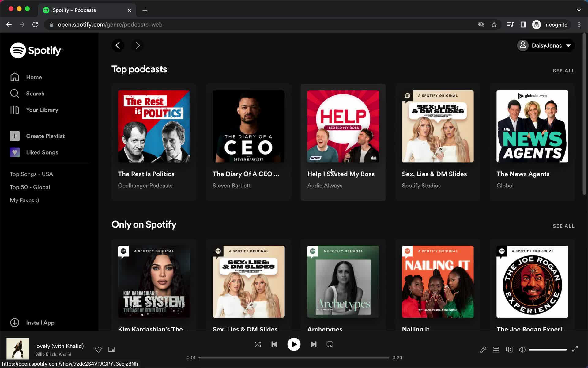Viewport: 588px width, 368px height.
Task: Click the address bar URL
Action: tap(110, 25)
